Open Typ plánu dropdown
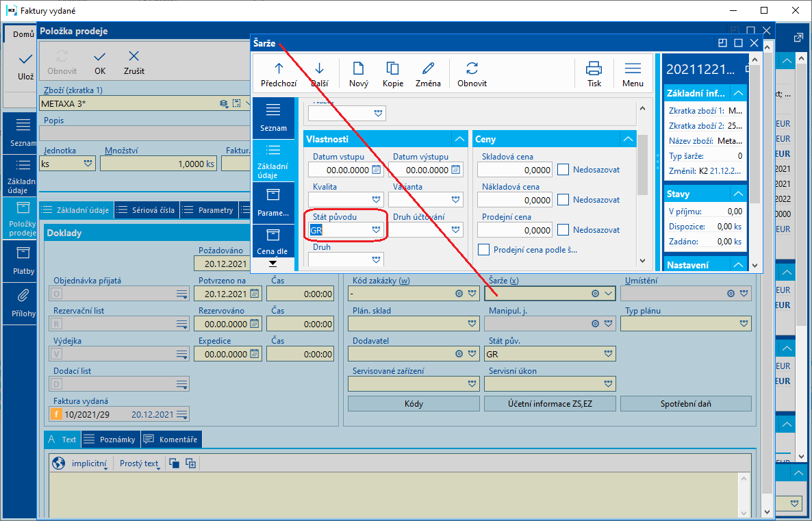 744,324
